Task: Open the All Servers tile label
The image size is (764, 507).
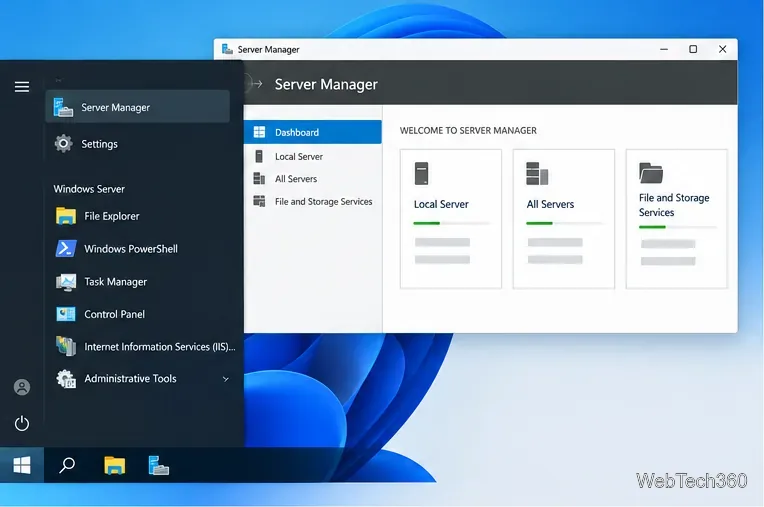Action: 550,204
